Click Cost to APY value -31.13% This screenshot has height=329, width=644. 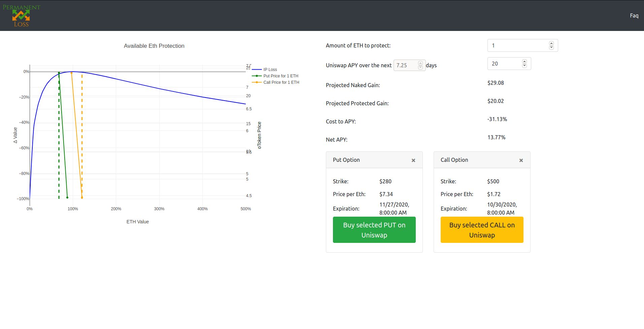click(x=497, y=119)
